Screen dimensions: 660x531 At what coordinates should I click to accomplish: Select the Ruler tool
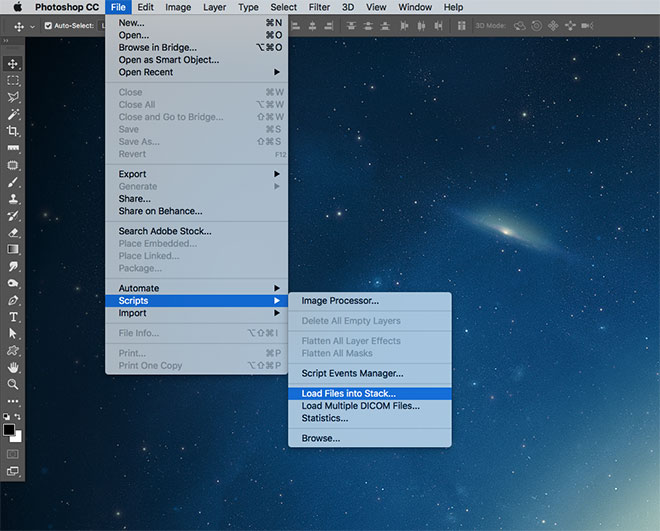click(13, 148)
